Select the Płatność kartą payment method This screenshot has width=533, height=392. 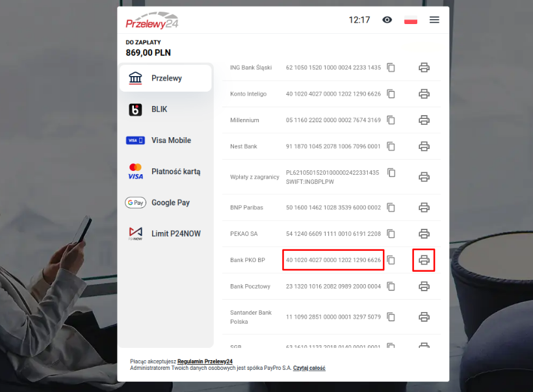pyautogui.click(x=166, y=172)
